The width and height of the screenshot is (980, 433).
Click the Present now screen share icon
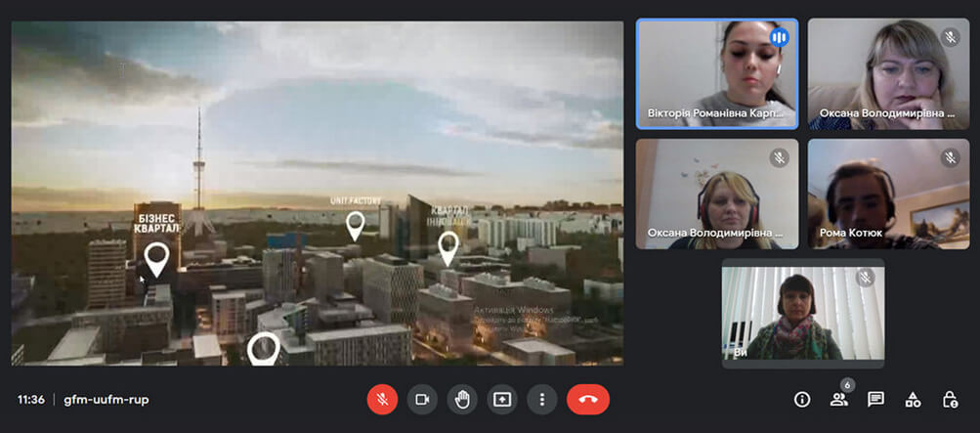[502, 399]
